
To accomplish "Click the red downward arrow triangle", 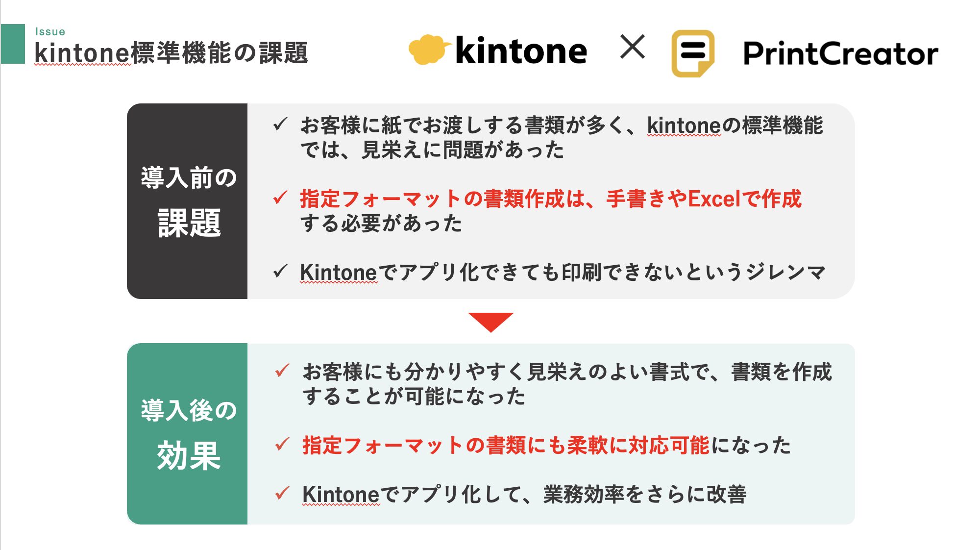I will tap(490, 322).
